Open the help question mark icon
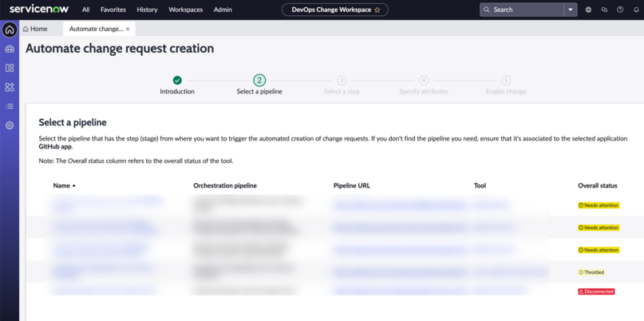 (x=620, y=10)
